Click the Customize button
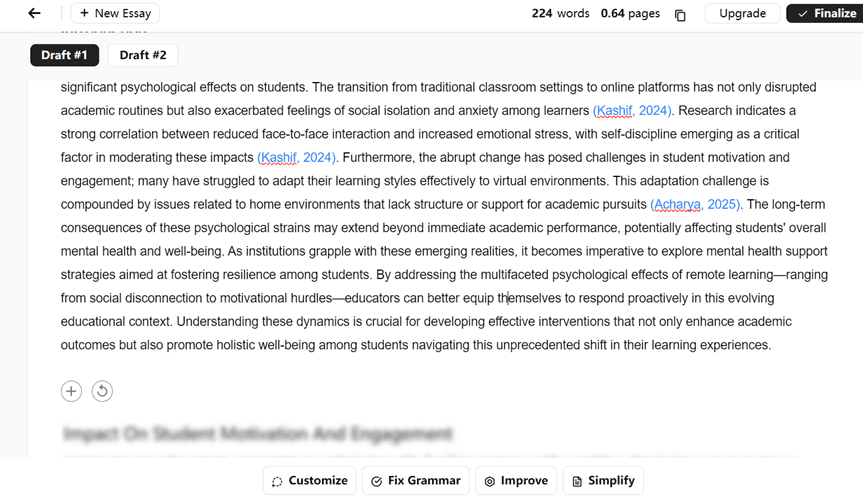This screenshot has height=495, width=863. point(309,481)
